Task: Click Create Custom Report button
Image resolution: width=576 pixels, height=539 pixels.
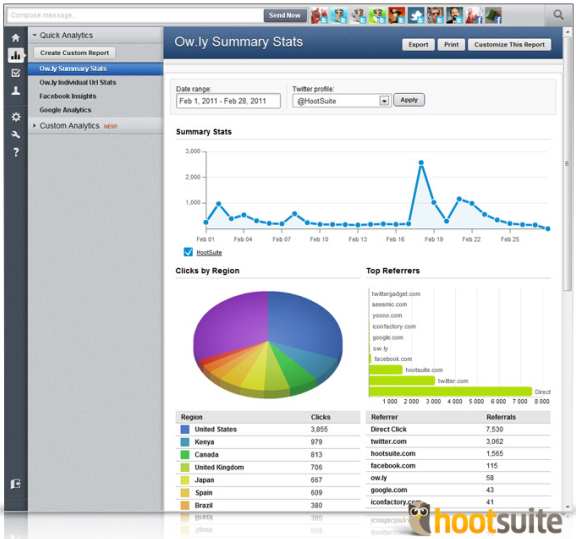Action: point(74,53)
